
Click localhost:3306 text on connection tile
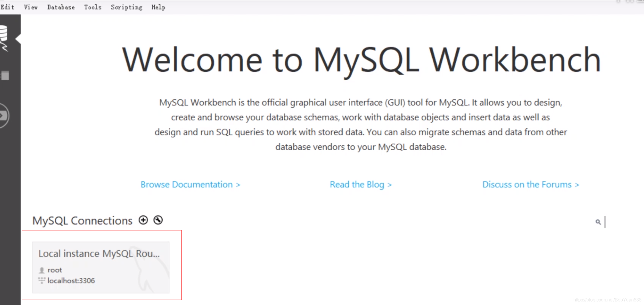pyautogui.click(x=71, y=281)
